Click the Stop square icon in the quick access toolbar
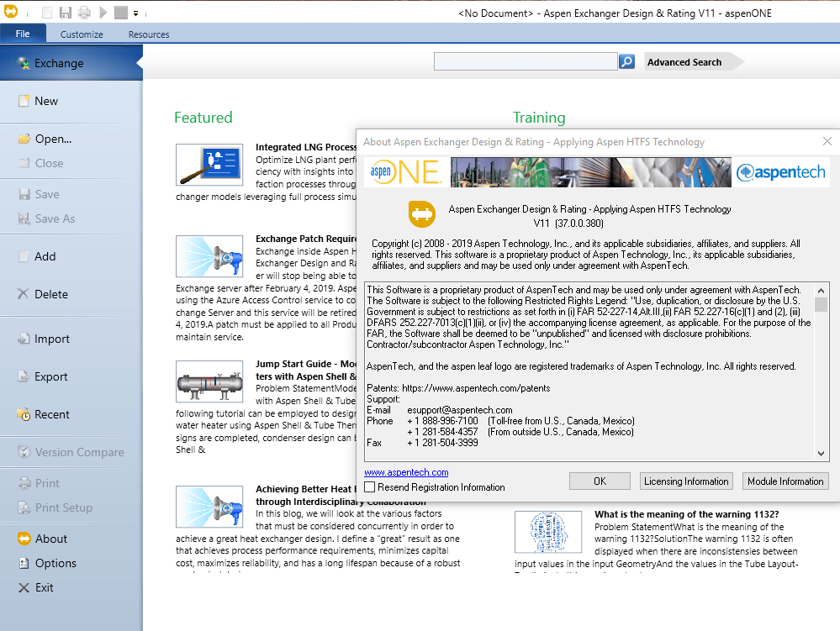This screenshot has height=631, width=840. click(x=121, y=13)
